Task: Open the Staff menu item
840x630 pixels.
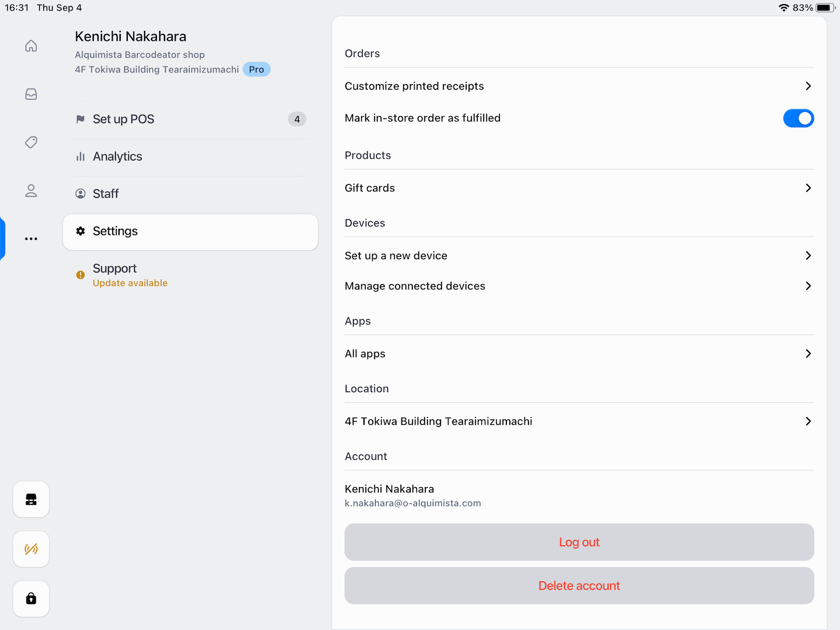Action: pyautogui.click(x=106, y=194)
